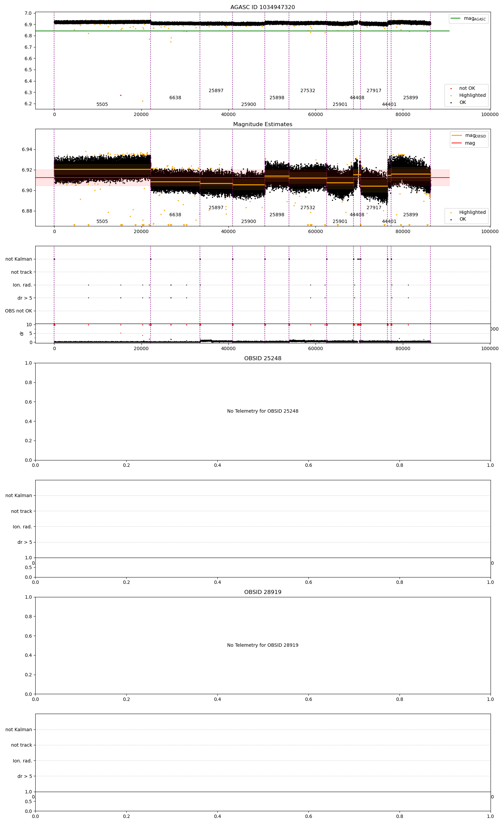Image resolution: width=504 pixels, height=824 pixels.
Task: Click label "25897" in the Magnitude Estimates plot
Action: pyautogui.click(x=216, y=208)
